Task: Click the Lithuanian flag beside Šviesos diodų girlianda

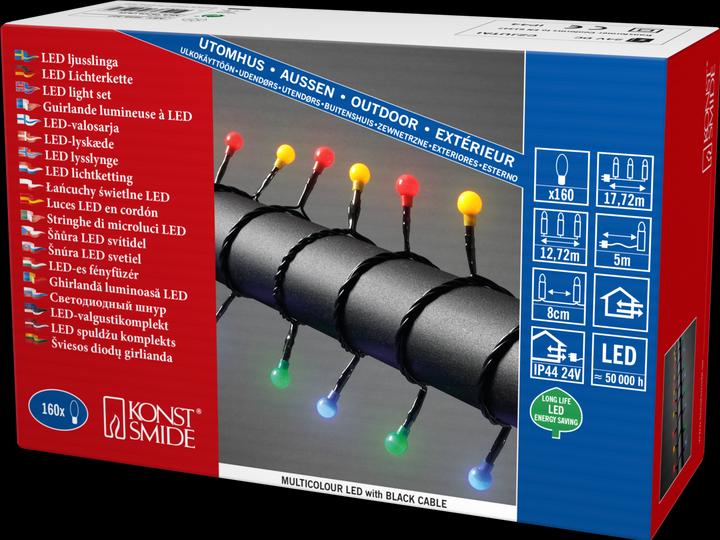Action: (x=37, y=340)
